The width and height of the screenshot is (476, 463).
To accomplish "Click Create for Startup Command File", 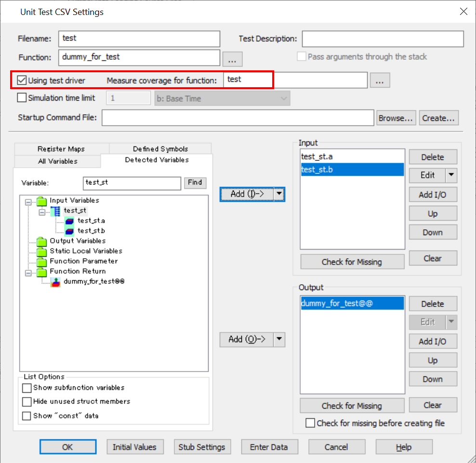I will coord(438,118).
